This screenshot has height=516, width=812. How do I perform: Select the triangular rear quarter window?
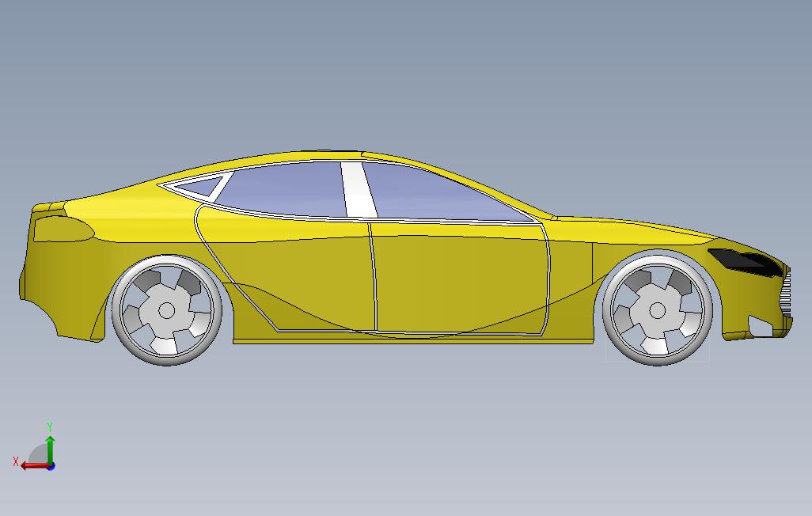pyautogui.click(x=203, y=185)
